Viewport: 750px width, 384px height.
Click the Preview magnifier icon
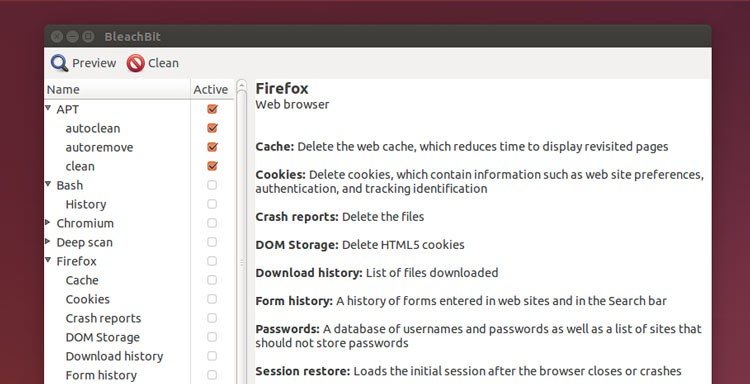(x=59, y=63)
